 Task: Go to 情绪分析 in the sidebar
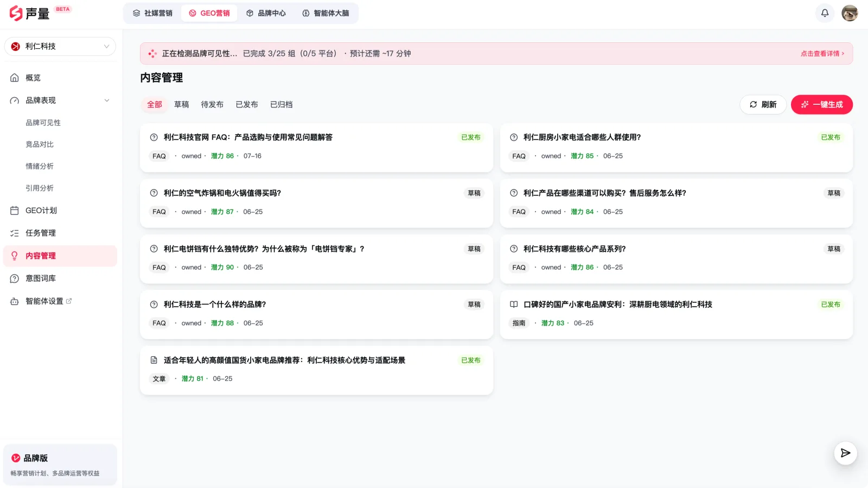point(40,166)
